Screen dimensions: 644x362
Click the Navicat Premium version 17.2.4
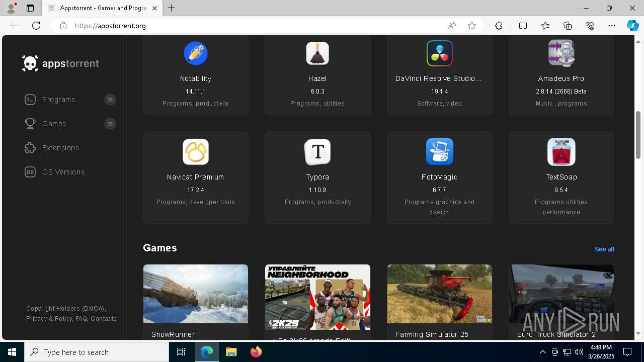pyautogui.click(x=196, y=190)
